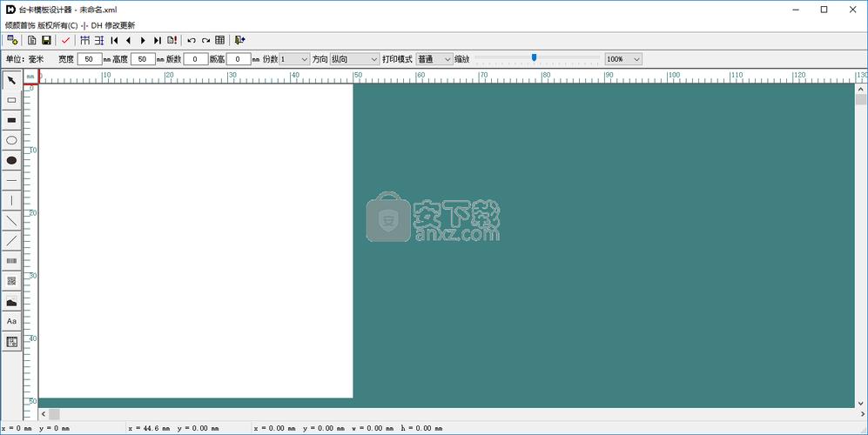Select the filled ellipse tool
Screen dimensions: 868x435
(11, 160)
